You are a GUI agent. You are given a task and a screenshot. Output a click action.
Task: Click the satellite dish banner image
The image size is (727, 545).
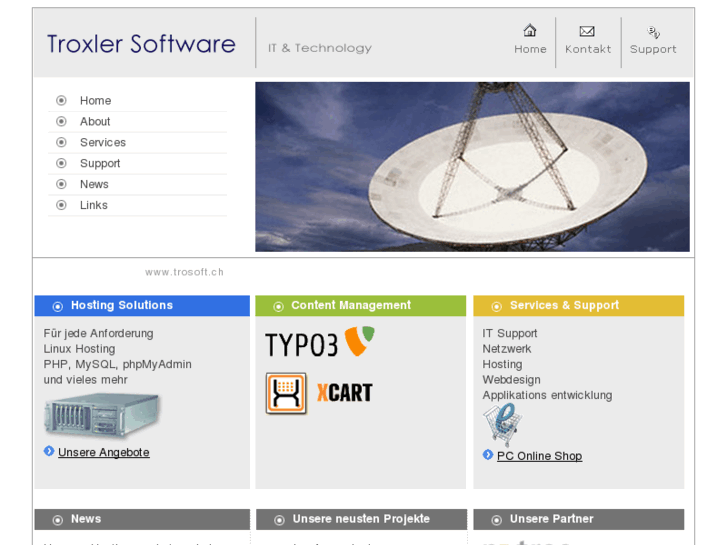coord(472,167)
